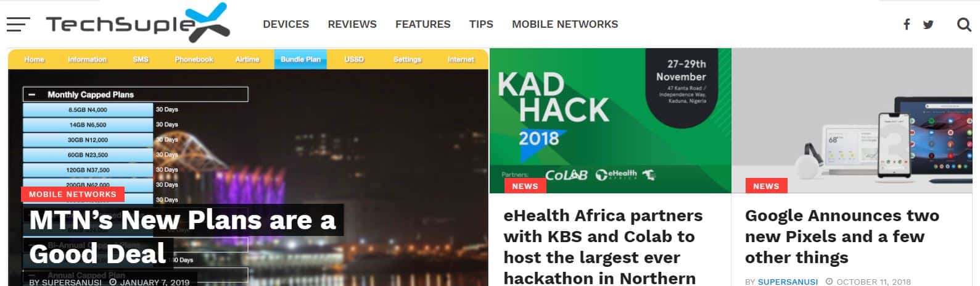Navigate to MOBILE NETWORKS menu
This screenshot has height=286, width=980.
click(565, 24)
